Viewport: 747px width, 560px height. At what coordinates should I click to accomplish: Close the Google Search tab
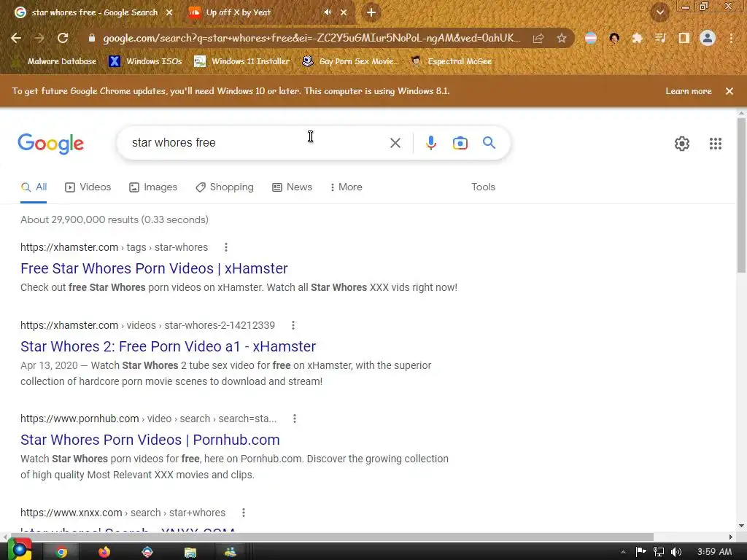click(169, 12)
